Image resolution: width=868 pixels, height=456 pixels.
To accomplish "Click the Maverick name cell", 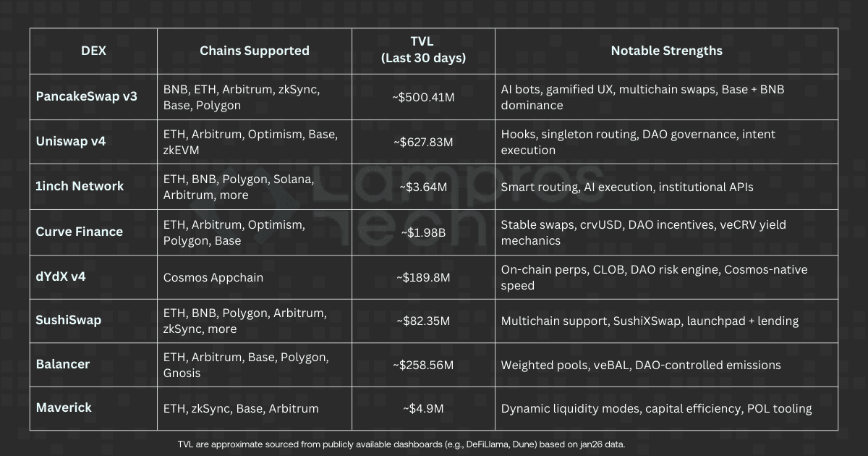I will pos(64,408).
